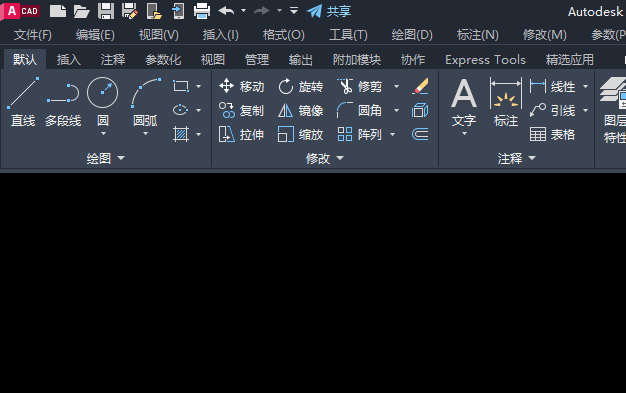Expand the Hatch tool dropdown arrow
The height and width of the screenshot is (393, 626).
click(198, 135)
